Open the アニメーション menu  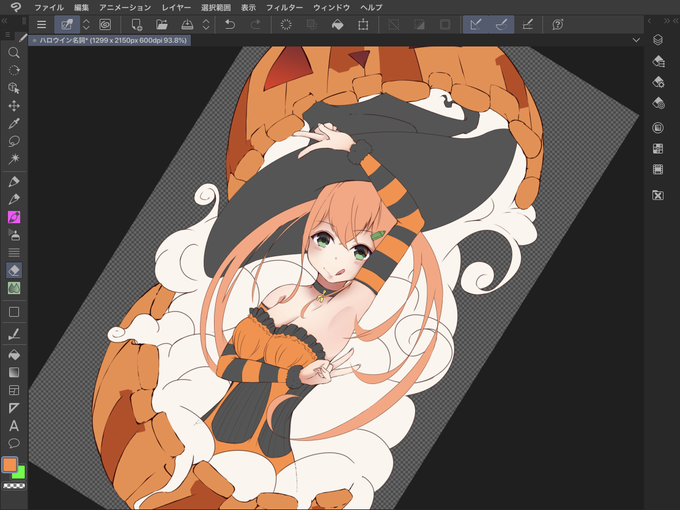pyautogui.click(x=125, y=7)
